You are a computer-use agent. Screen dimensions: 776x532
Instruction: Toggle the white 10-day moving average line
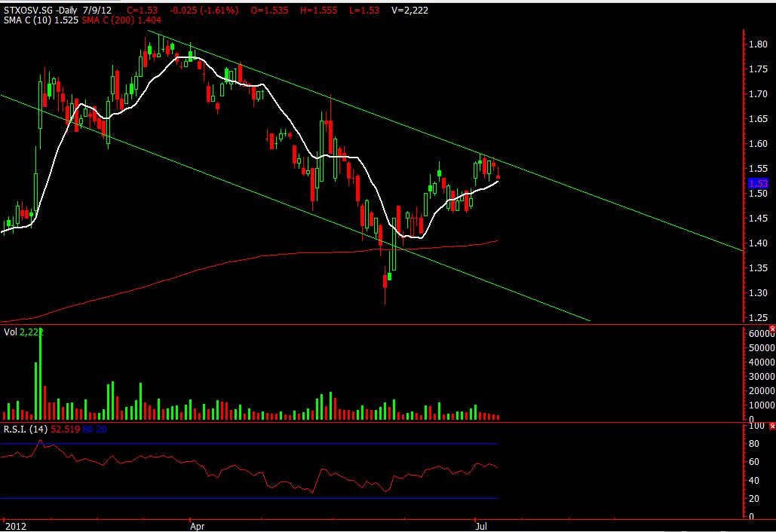click(189, 57)
